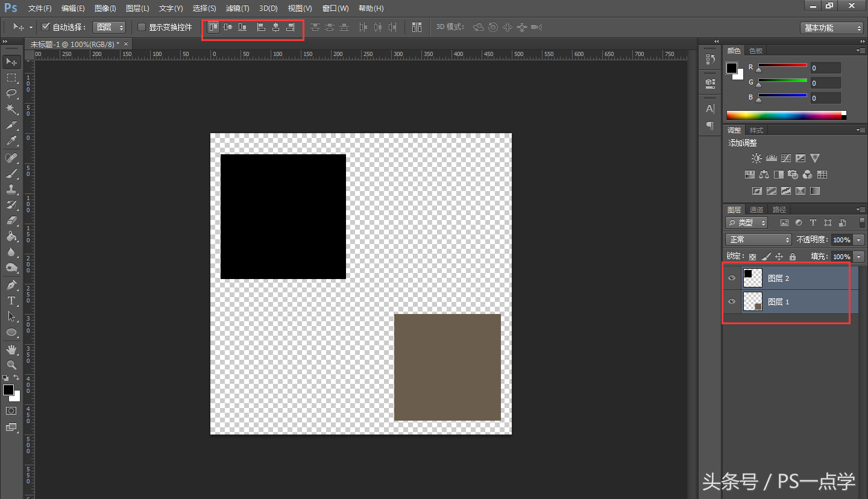
Task: Click the foreground color swatch in Color panel
Action: pyautogui.click(x=732, y=68)
